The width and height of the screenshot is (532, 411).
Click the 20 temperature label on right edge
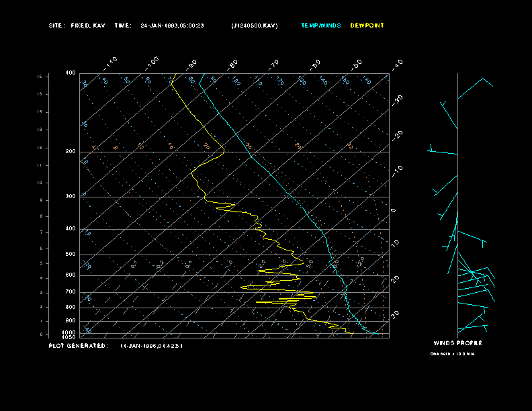396,279
